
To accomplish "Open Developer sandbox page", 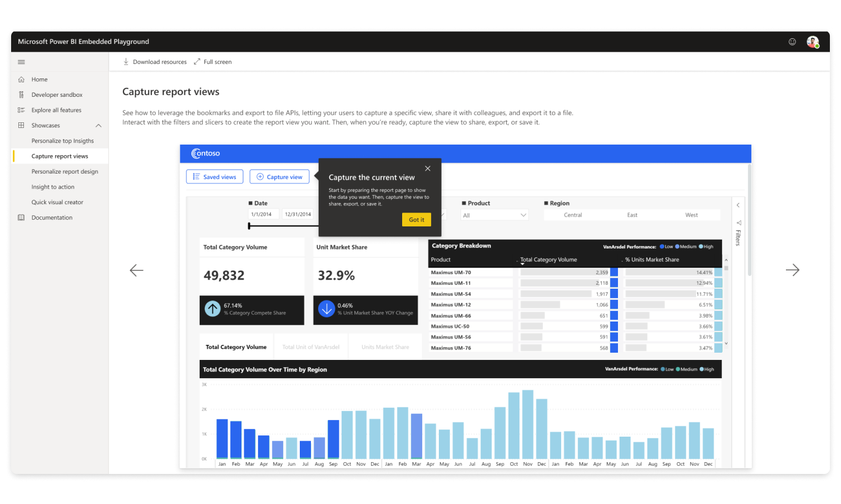I will click(x=57, y=95).
